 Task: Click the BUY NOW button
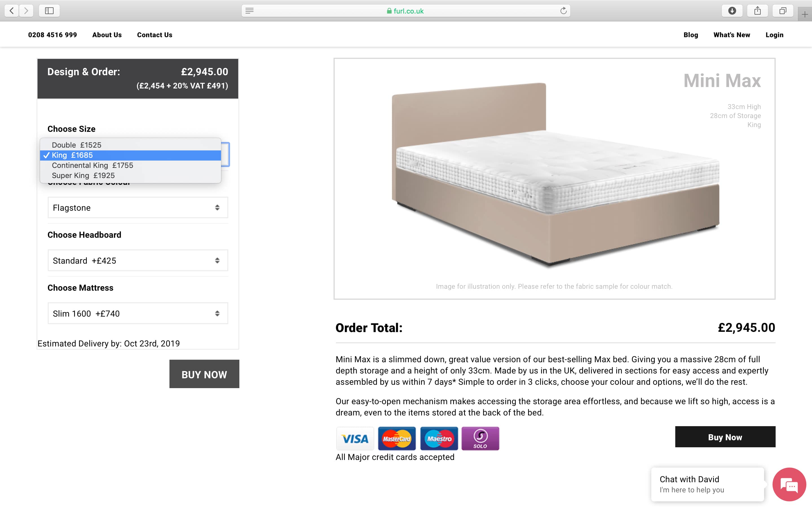tap(204, 374)
